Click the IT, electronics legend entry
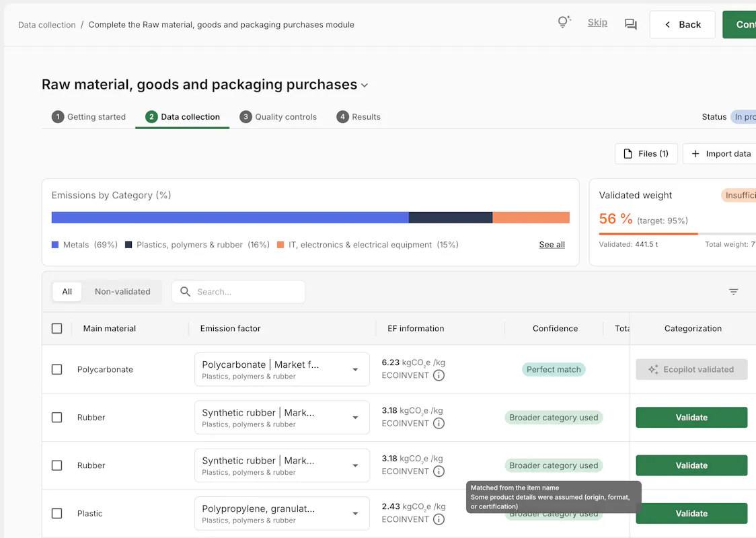 [x=368, y=244]
